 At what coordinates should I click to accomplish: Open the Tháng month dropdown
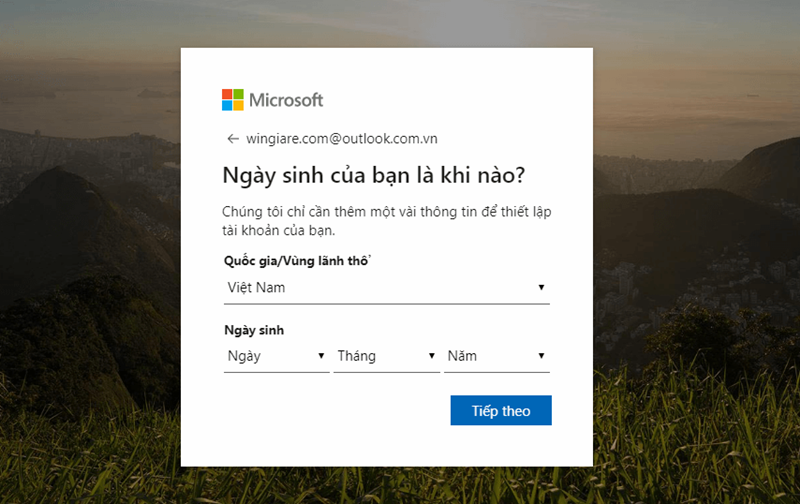coord(387,356)
